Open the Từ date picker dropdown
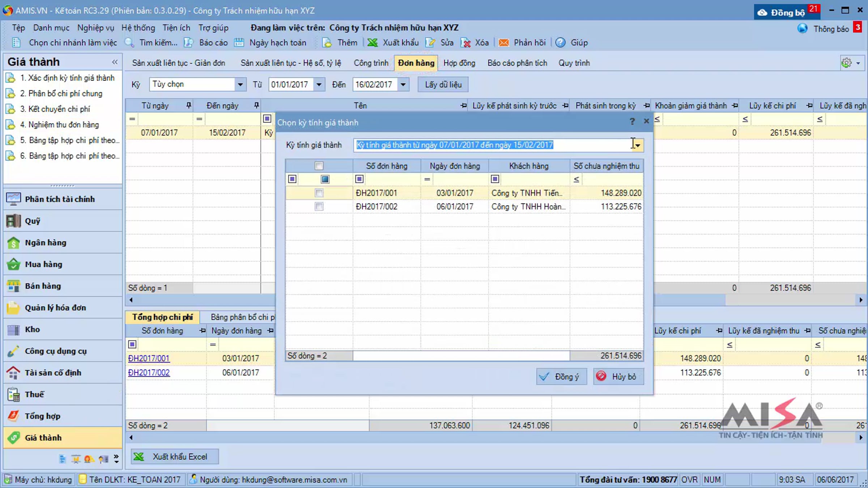The width and height of the screenshot is (868, 488). [319, 85]
